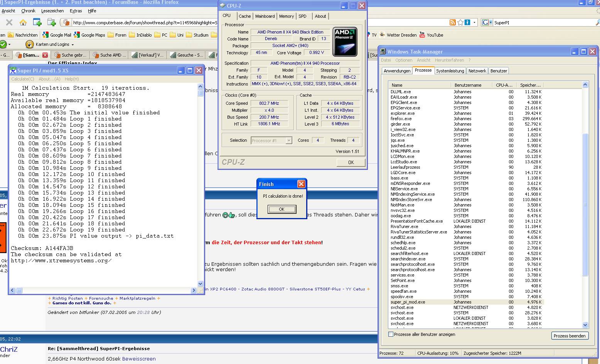Viewport: 600px width, 364px height.
Task: Click the magnifier search icon in Firefox
Action: pyautogui.click(x=597, y=22)
